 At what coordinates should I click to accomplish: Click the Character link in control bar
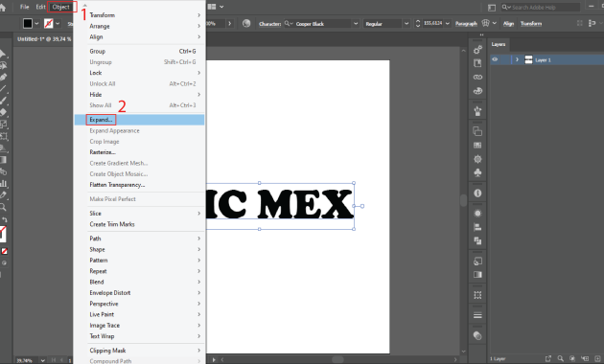click(x=269, y=24)
